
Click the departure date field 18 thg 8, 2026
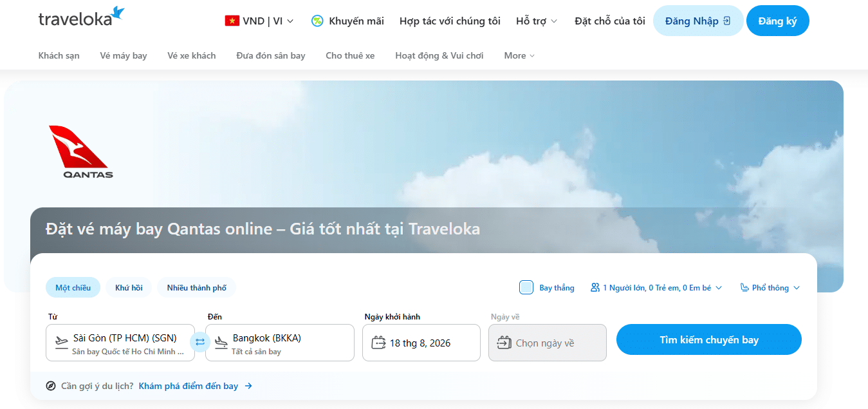[x=421, y=343]
